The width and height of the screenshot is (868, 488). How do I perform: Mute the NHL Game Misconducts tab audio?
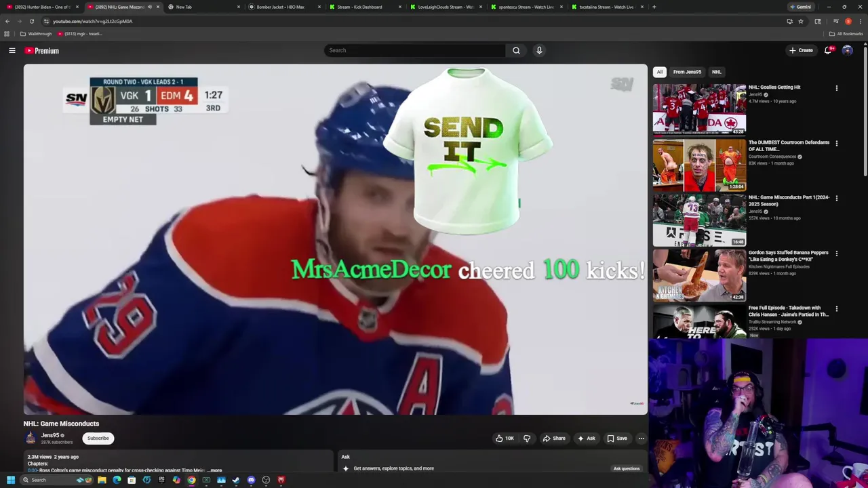click(x=149, y=7)
